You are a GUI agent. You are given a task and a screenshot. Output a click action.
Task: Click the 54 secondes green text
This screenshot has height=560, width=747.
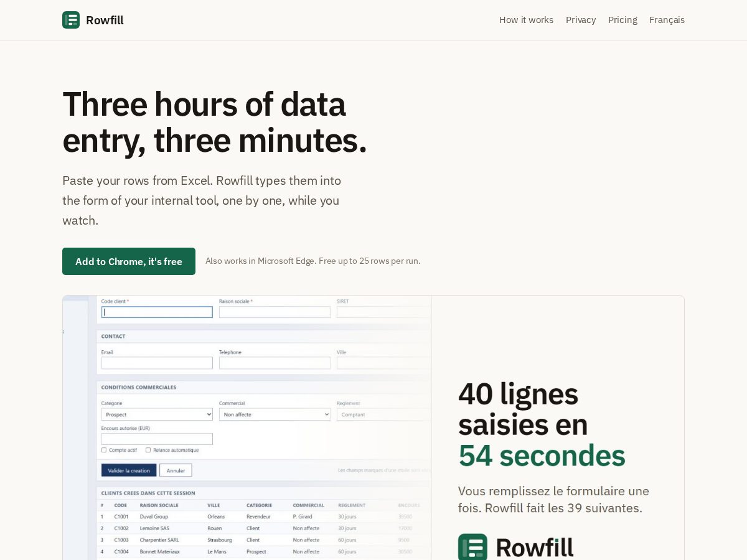(542, 455)
